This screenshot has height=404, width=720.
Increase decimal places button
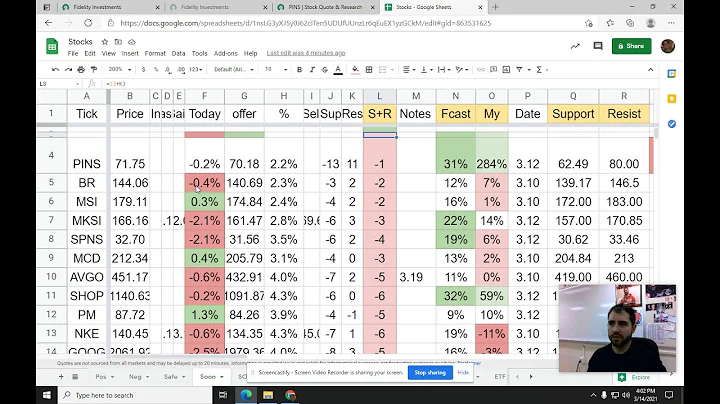pos(181,70)
